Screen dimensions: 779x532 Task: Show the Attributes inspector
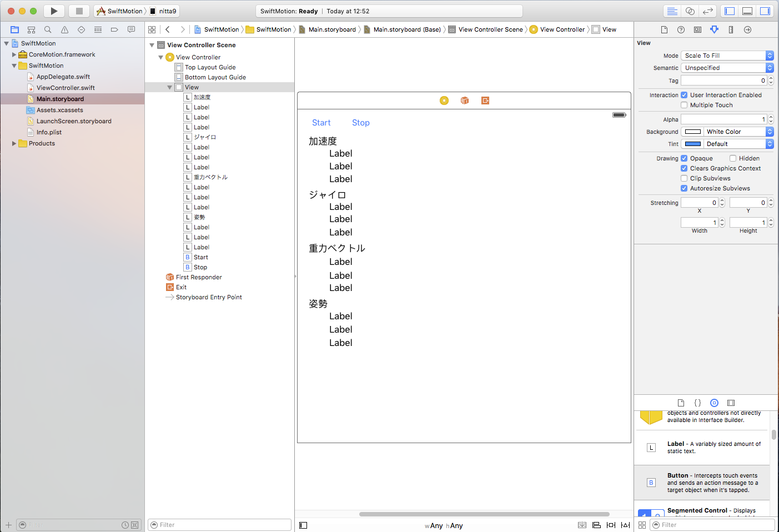(714, 29)
